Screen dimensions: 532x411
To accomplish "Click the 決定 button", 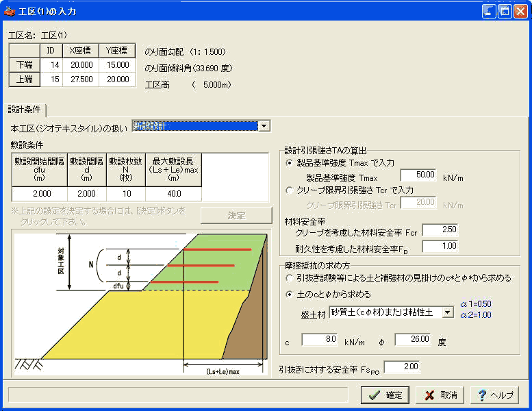I will (x=236, y=215).
